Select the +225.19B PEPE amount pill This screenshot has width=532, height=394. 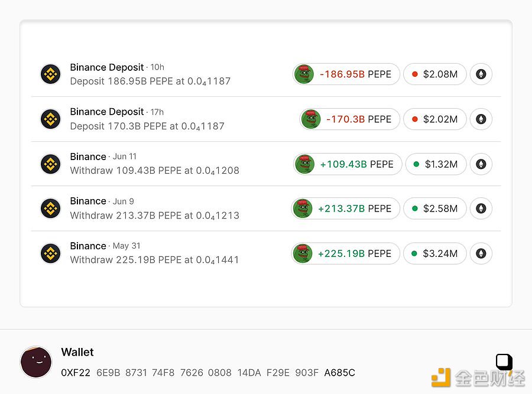pyautogui.click(x=346, y=253)
